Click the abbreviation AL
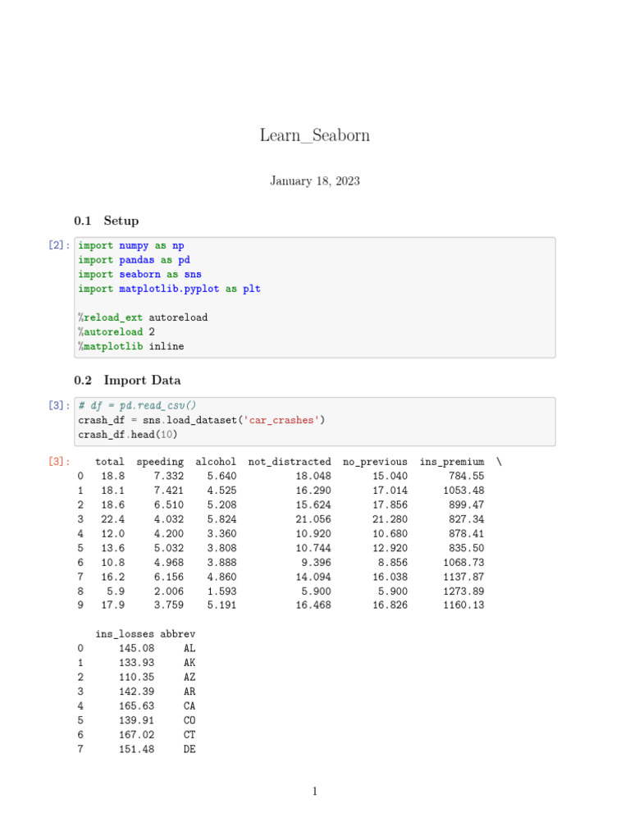Image resolution: width=630 pixels, height=840 pixels. tap(189, 648)
